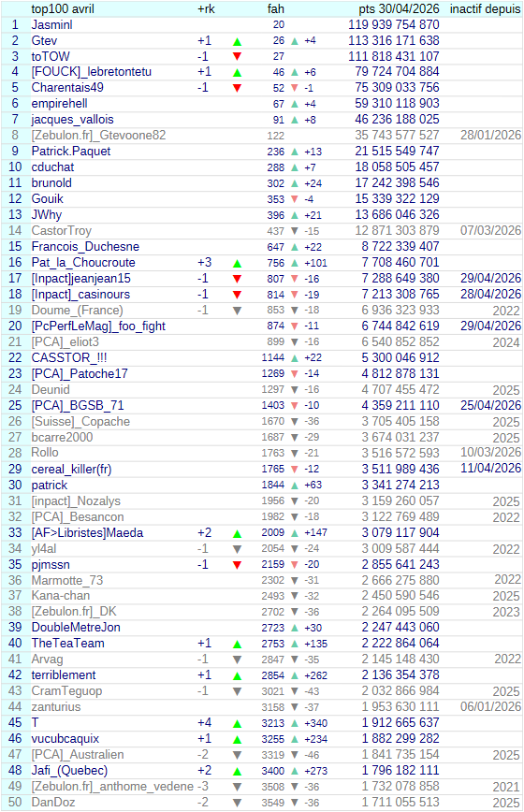The height and width of the screenshot is (812, 524).
Task: Click green rank arrow for vucubcaquix
Action: pos(237,739)
